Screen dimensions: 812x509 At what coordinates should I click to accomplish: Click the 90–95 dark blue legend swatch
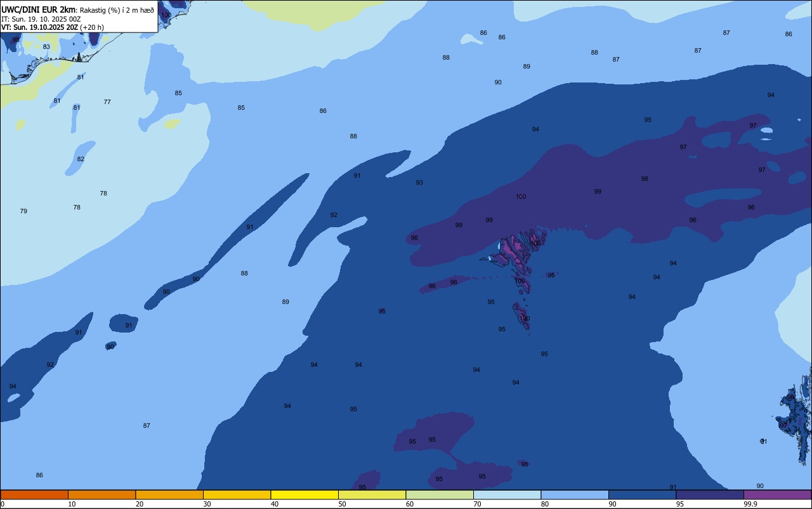pos(642,494)
